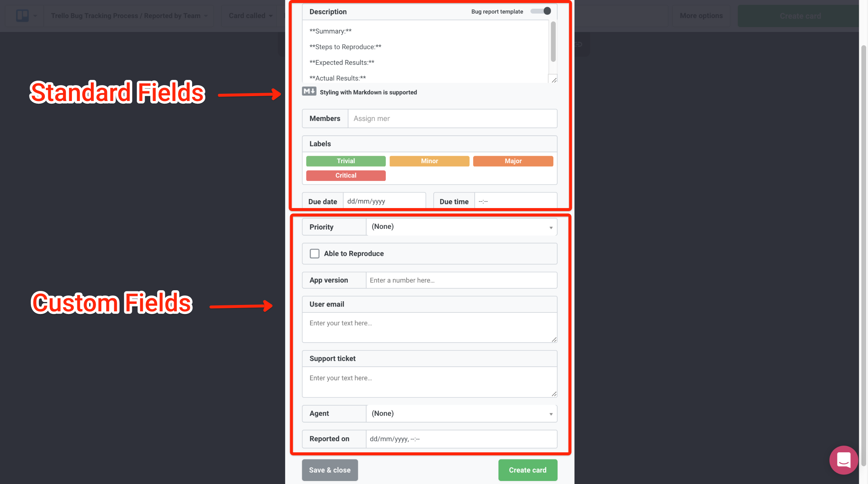
Task: Select the Minor yellow label
Action: click(429, 161)
